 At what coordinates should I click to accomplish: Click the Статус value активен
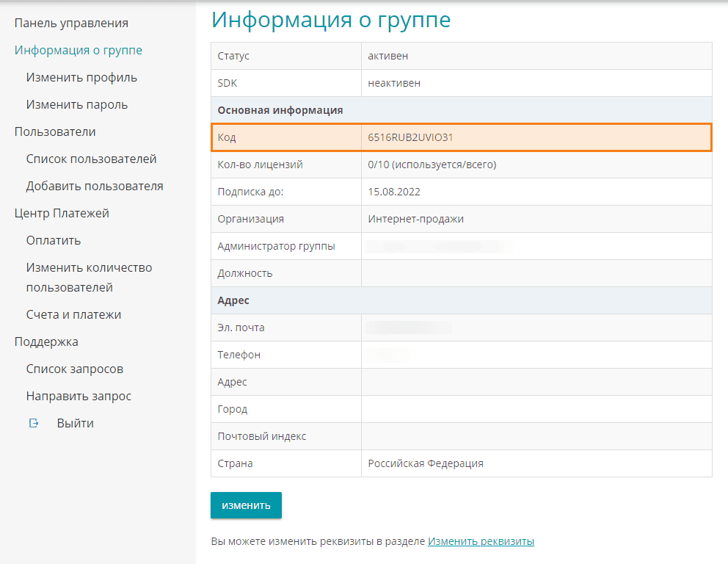(387, 56)
